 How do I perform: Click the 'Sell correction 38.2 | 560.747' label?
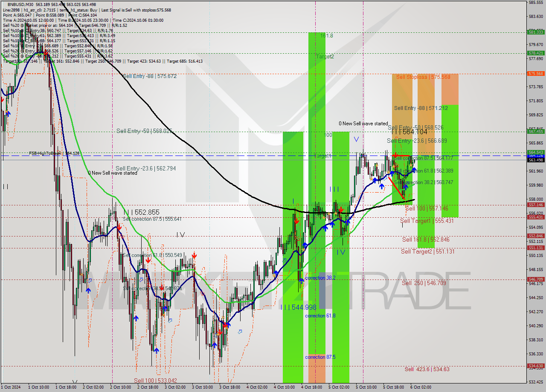pyautogui.click(x=423, y=182)
